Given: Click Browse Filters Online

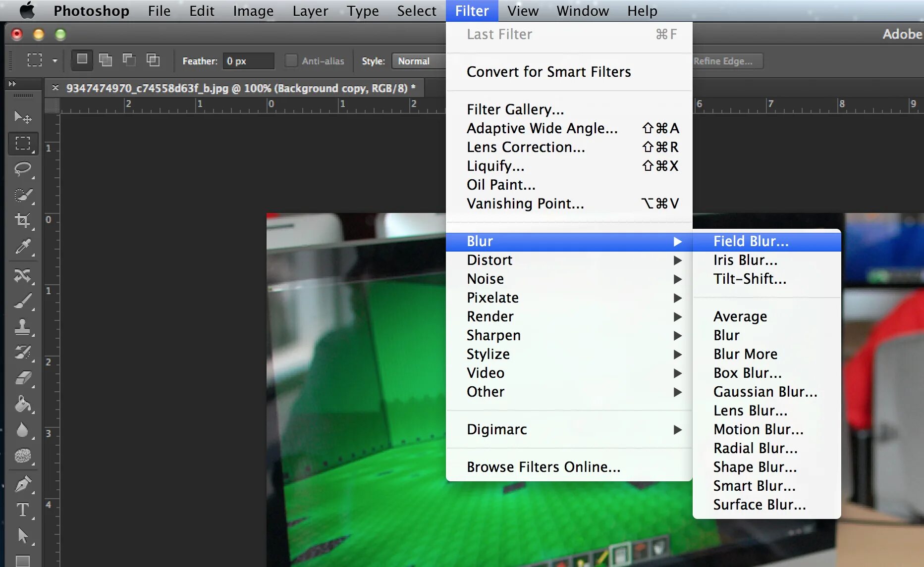Looking at the screenshot, I should click(569, 467).
